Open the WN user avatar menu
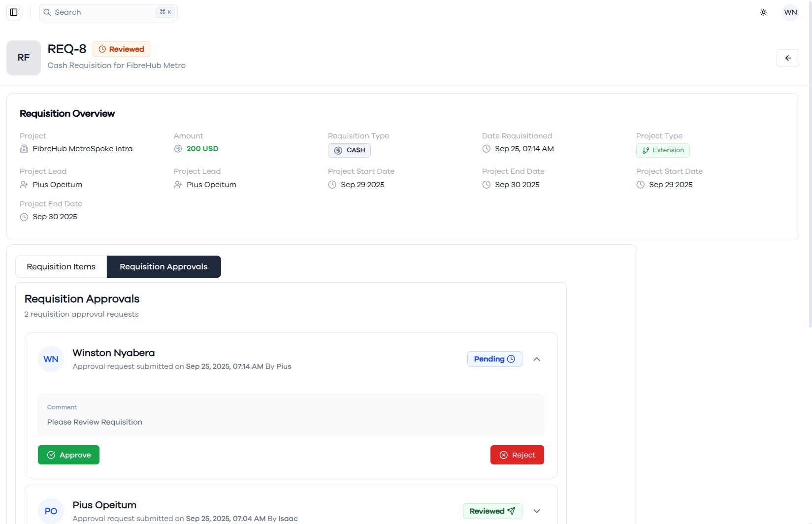 [x=790, y=12]
